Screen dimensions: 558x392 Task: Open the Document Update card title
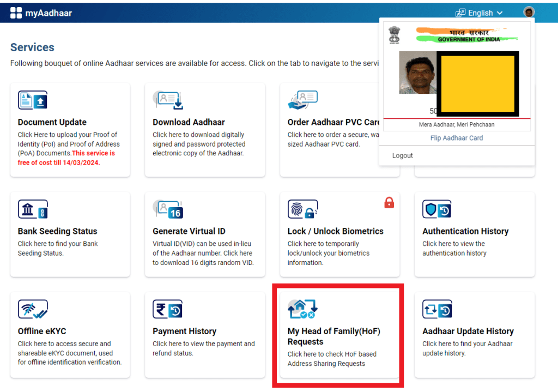(52, 122)
